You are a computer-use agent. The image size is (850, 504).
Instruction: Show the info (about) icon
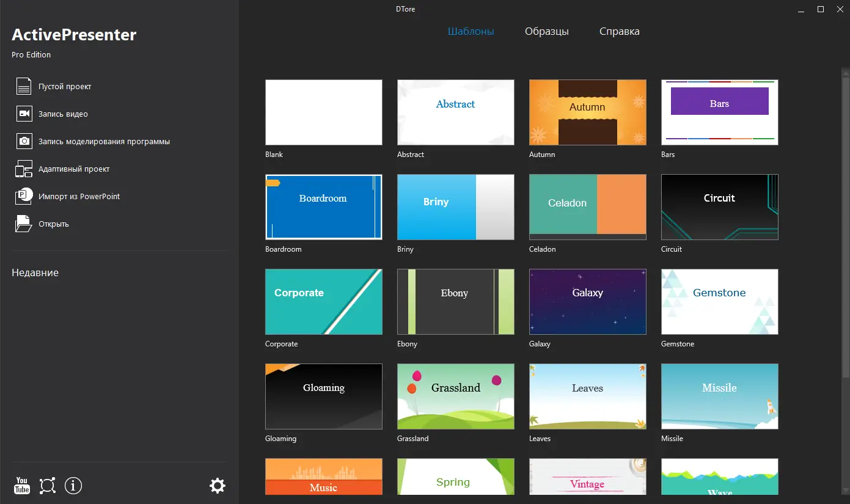(x=73, y=486)
